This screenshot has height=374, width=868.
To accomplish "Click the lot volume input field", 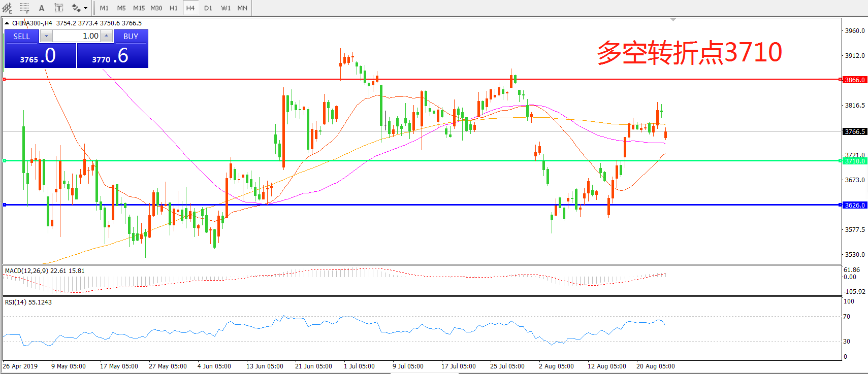I will (x=76, y=36).
